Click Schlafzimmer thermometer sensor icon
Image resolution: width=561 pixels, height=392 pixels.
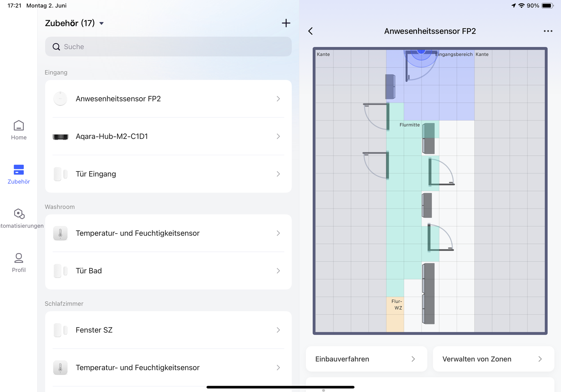pos(60,367)
